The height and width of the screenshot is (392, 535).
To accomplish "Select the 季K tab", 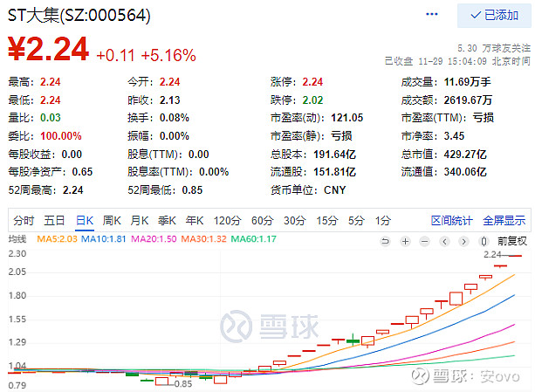I will (x=167, y=221).
